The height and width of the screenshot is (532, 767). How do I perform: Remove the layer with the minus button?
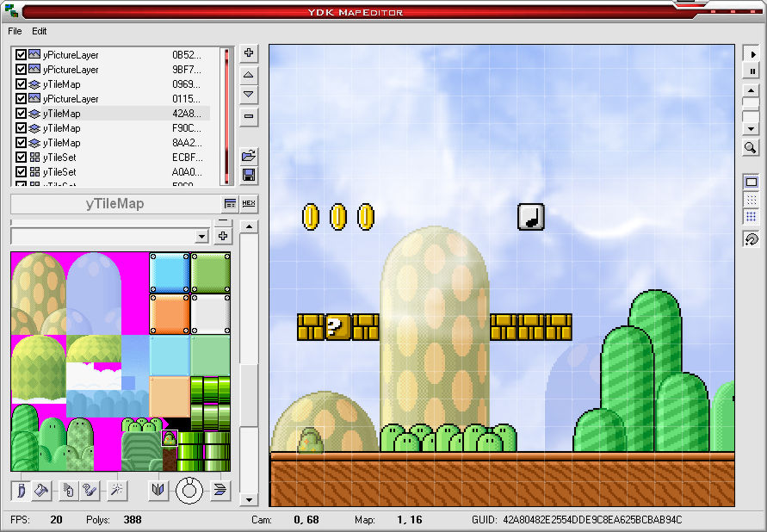249,115
